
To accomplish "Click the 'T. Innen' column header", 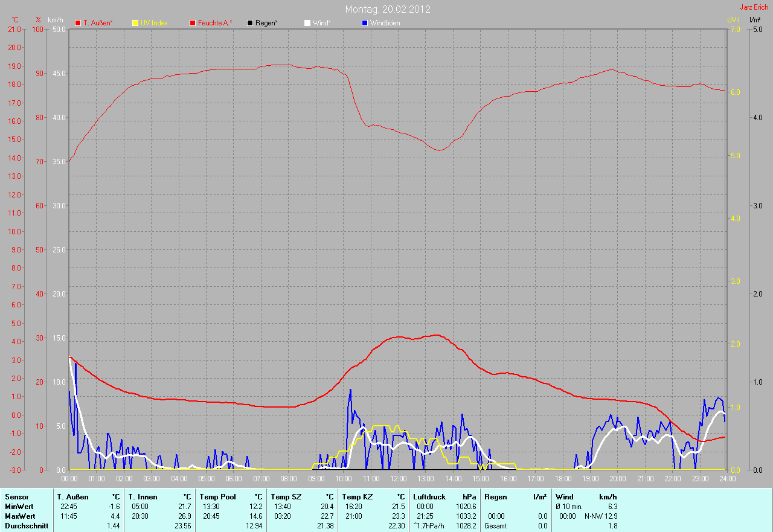I will (x=143, y=497).
